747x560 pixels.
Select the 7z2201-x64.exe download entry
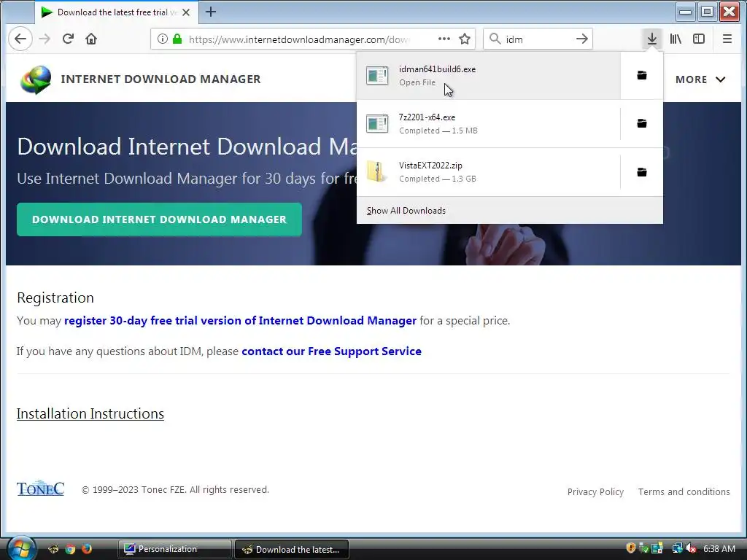pos(488,123)
